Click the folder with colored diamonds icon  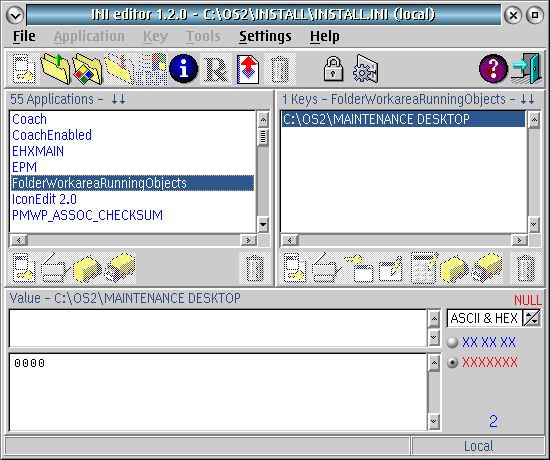pos(87,69)
